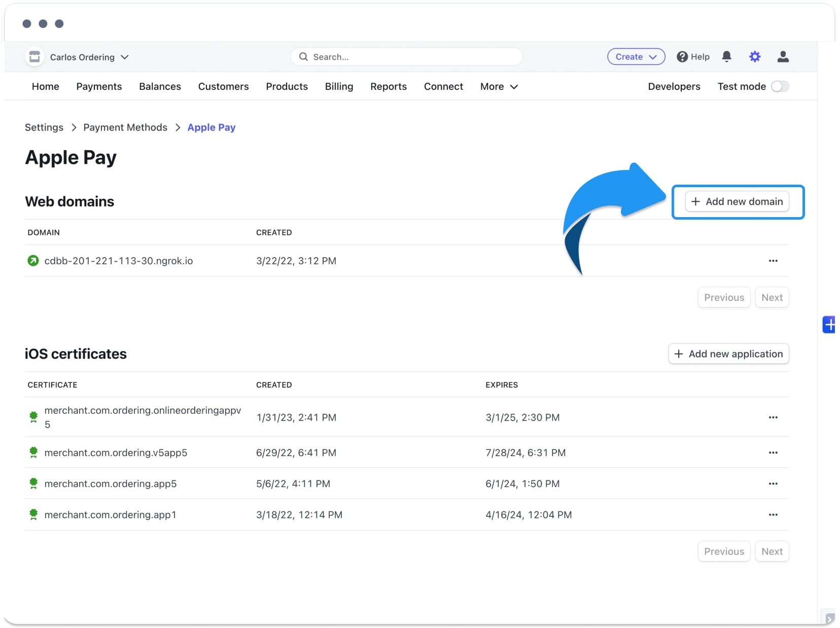Click created date 3/18/22, 12:14 PM
The width and height of the screenshot is (840, 628).
[299, 515]
